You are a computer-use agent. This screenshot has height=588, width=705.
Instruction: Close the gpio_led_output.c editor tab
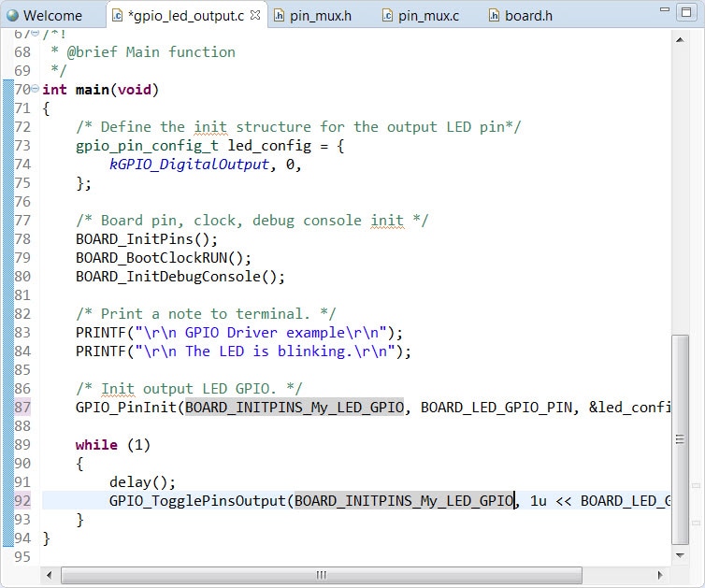point(255,15)
